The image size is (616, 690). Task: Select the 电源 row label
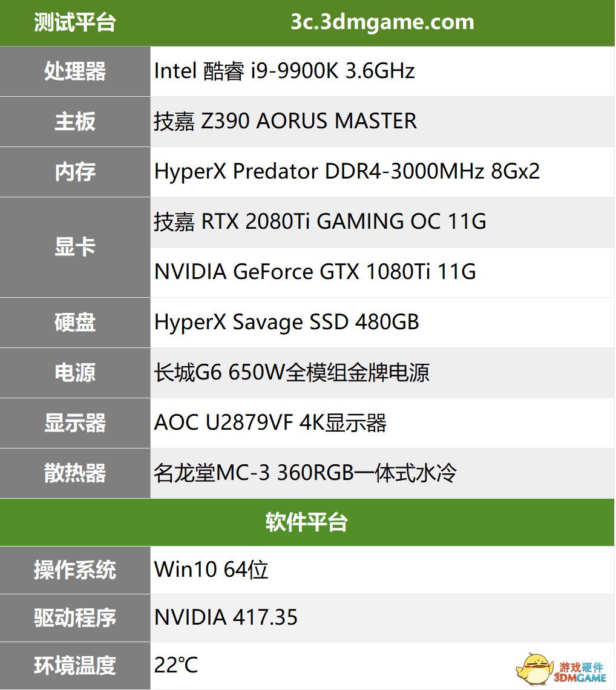[x=75, y=372]
